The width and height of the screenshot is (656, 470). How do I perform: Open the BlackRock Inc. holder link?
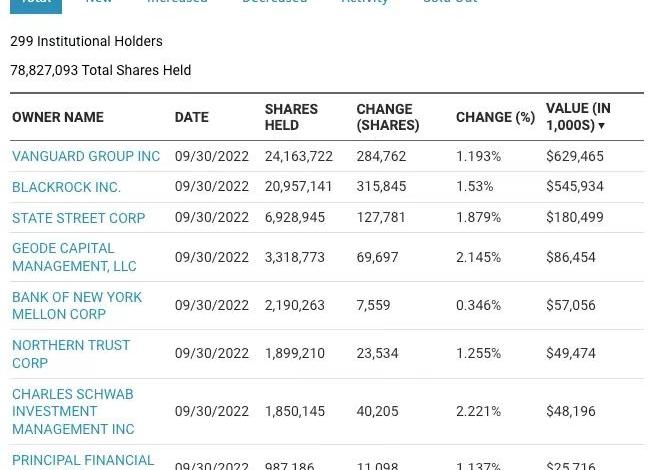66,187
